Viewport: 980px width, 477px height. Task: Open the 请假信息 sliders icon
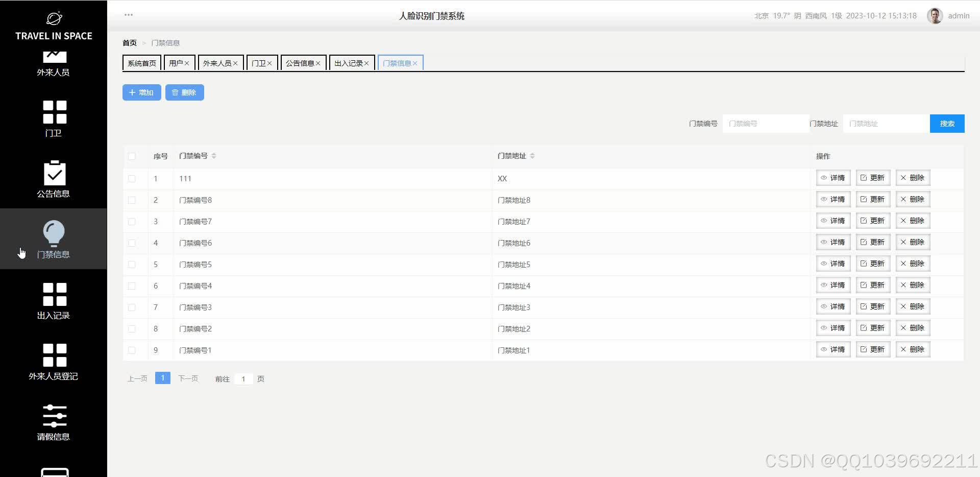55,416
